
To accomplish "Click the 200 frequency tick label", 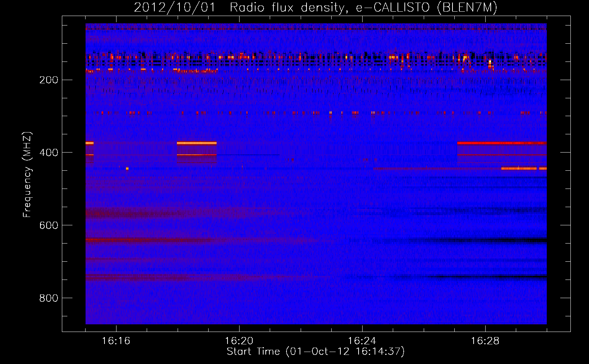I will coord(49,80).
